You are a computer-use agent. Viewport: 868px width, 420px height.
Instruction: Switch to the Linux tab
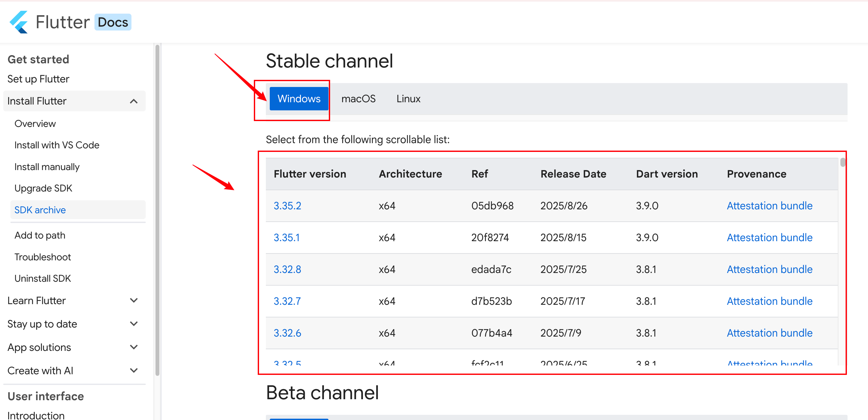[408, 99]
